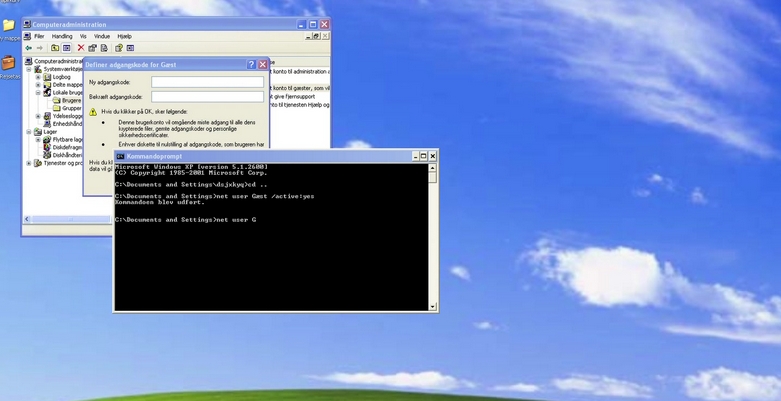Collapse the Lokale brugere tree node
781x401 pixels.
(x=38, y=93)
